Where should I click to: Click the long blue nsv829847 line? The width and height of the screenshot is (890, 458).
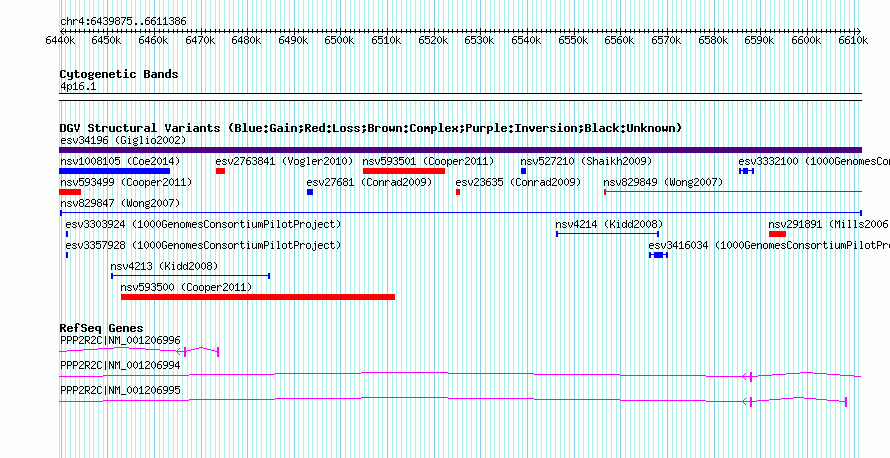pos(461,213)
